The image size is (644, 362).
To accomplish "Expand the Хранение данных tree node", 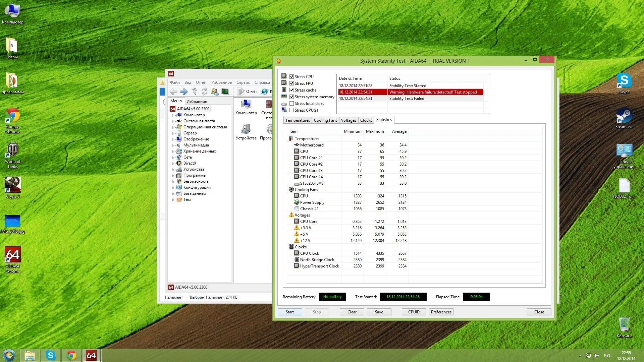I will tap(173, 152).
